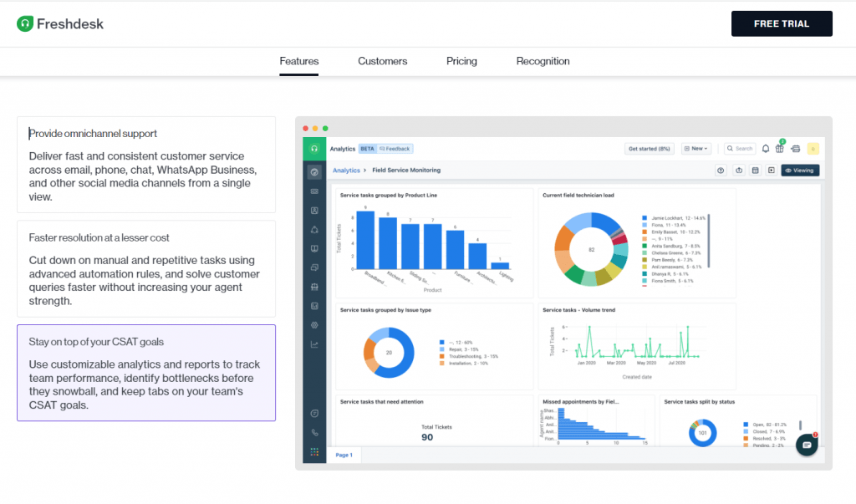The width and height of the screenshot is (856, 504).
Task: Click the Repair light-blue legend swatch
Action: [x=442, y=349]
